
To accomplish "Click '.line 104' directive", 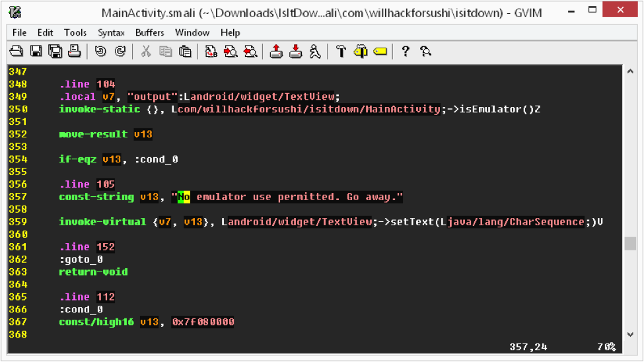I will click(x=87, y=85).
